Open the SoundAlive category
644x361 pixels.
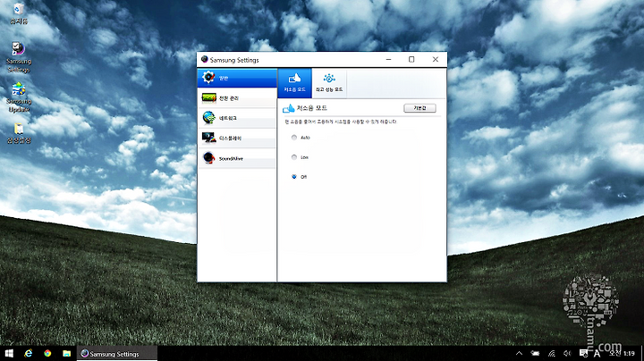237,158
